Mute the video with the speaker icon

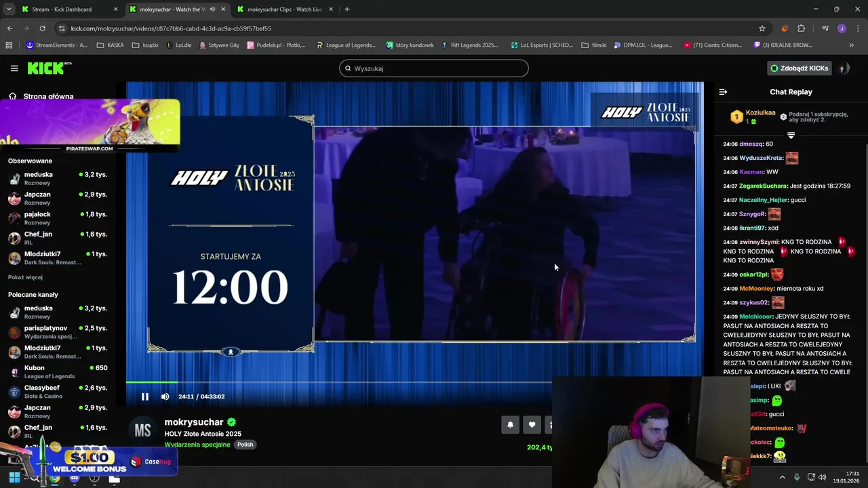click(x=165, y=396)
